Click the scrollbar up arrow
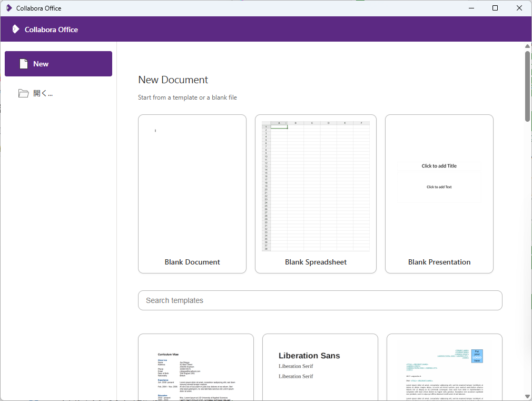The width and height of the screenshot is (532, 401). tap(527, 46)
